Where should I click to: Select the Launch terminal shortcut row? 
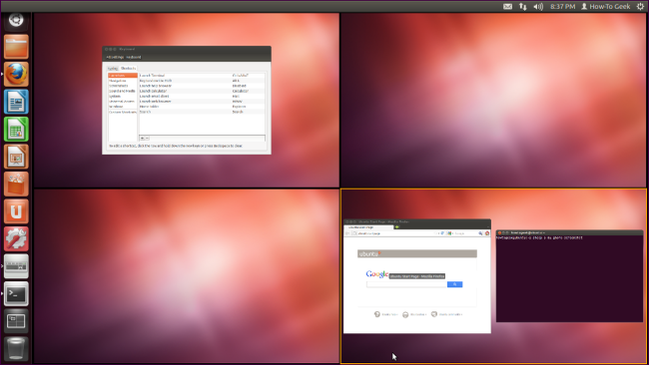tap(202, 75)
